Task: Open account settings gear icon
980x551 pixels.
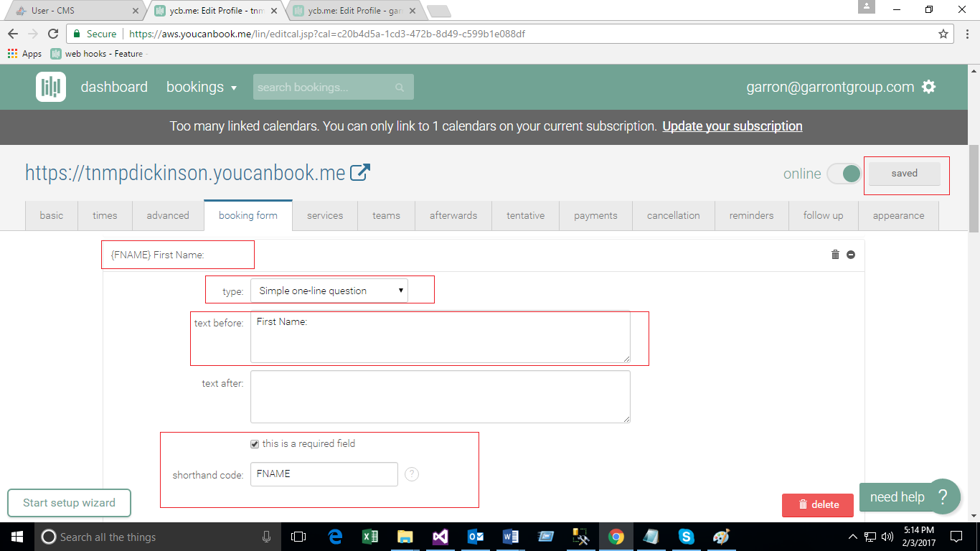Action: [929, 87]
